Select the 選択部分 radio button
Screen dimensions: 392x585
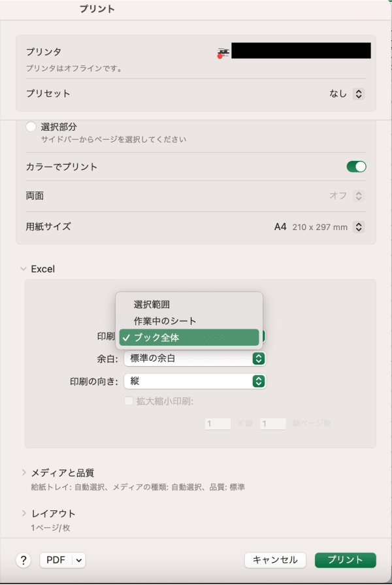pyautogui.click(x=31, y=127)
